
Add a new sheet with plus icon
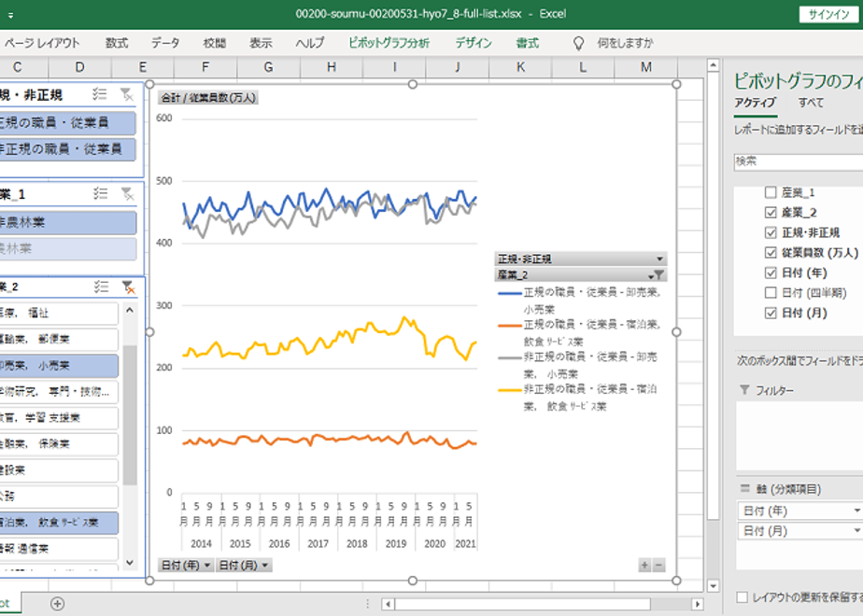[57, 604]
